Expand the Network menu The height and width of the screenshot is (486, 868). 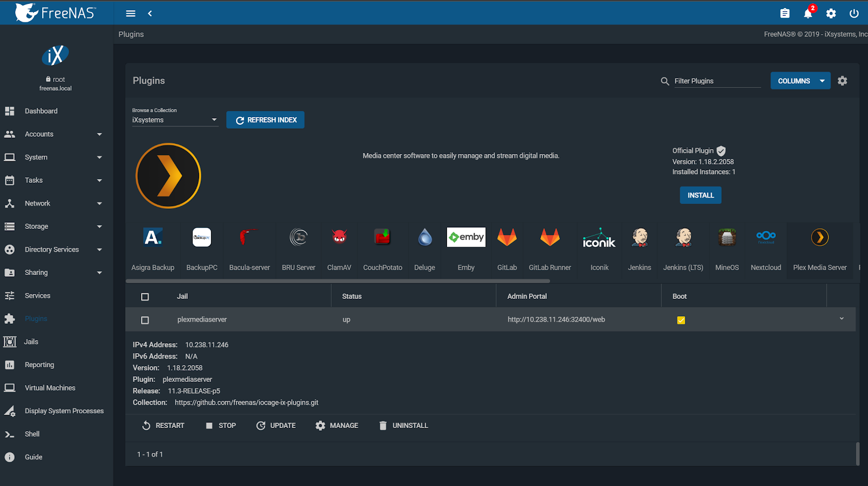coord(56,203)
